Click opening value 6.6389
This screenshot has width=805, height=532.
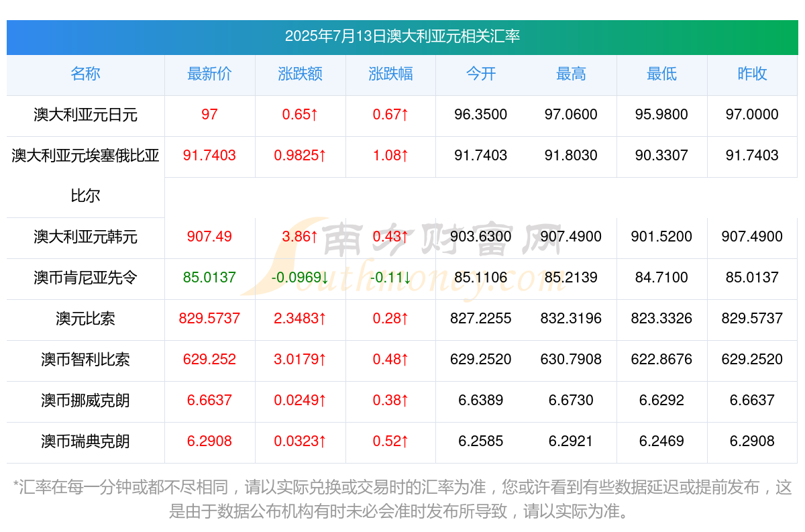pos(481,401)
